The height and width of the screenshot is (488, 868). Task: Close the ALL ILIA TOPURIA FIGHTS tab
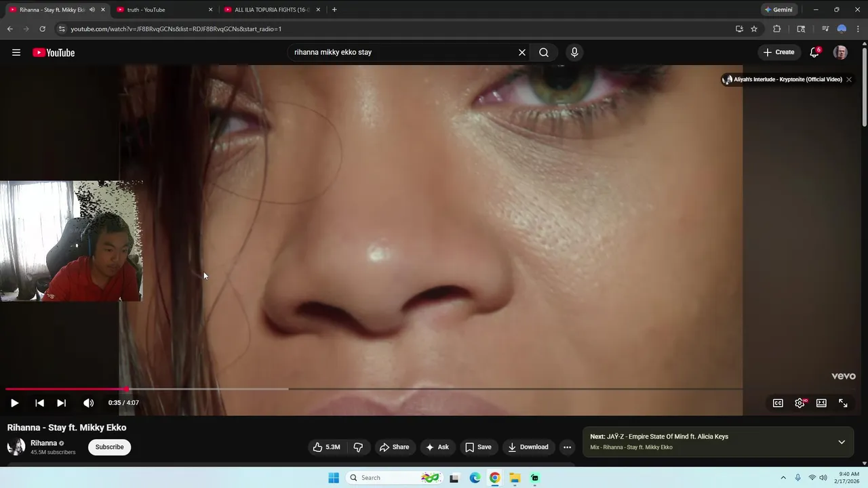point(318,9)
